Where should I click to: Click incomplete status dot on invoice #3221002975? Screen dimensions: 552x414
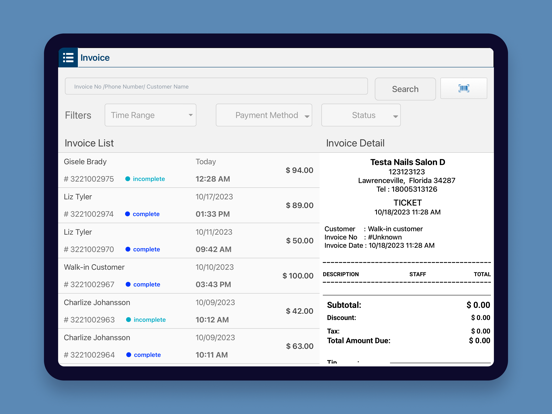tap(127, 179)
